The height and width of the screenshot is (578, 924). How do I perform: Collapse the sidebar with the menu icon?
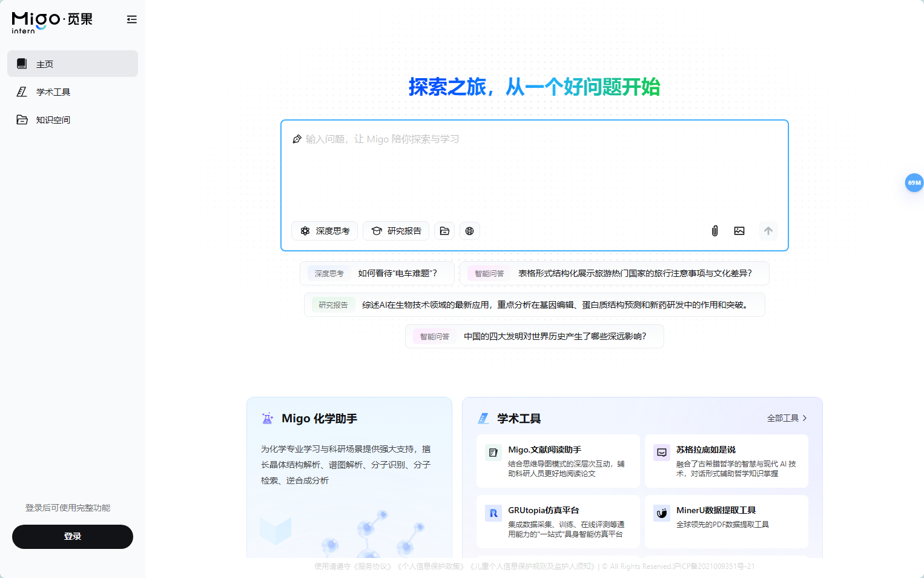tap(131, 19)
